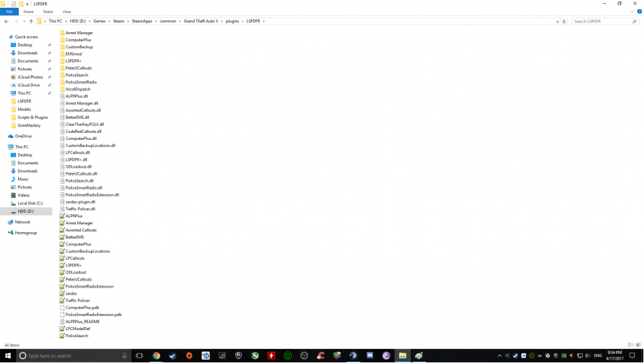This screenshot has height=363, width=644.
Task: Switch to Details view layout button
Action: [x=631, y=345]
